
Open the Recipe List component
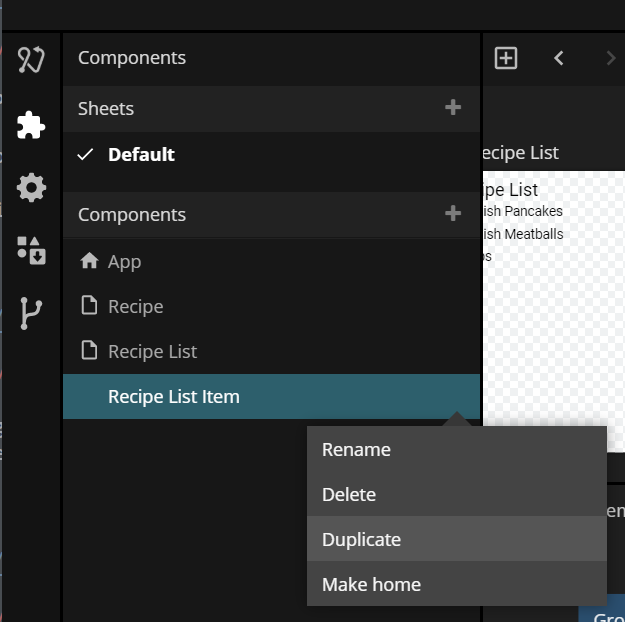(152, 352)
